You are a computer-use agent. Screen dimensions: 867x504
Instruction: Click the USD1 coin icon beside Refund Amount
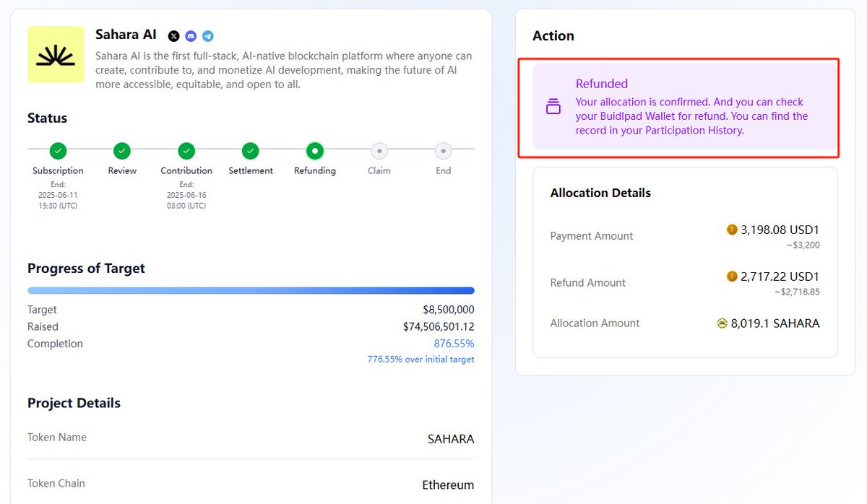732,277
